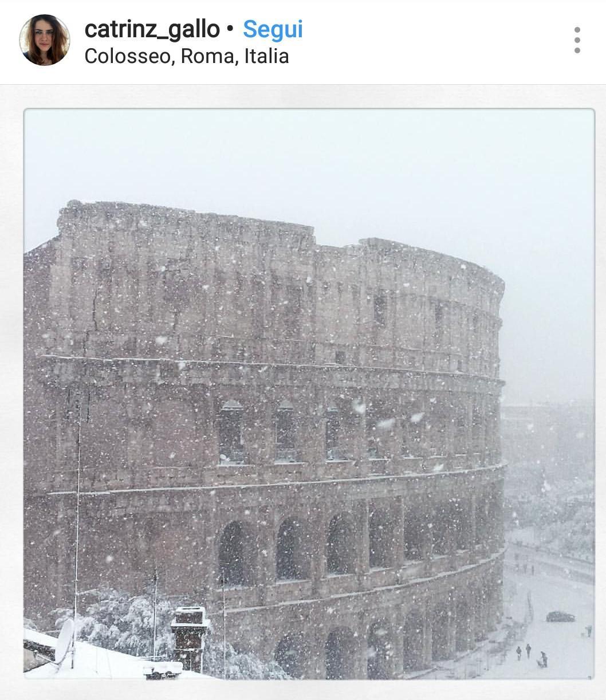Open the catrinz_gallo username profile link

(x=152, y=29)
